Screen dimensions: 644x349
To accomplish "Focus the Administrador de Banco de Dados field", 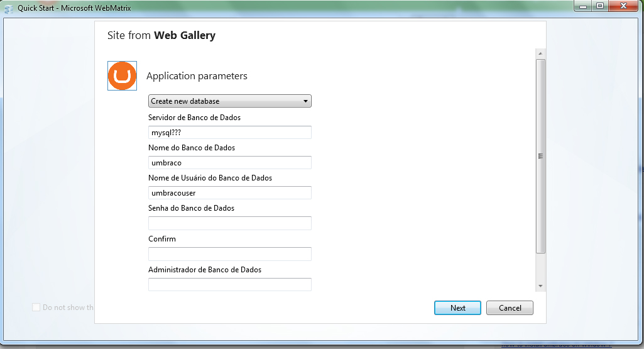I will coord(229,284).
